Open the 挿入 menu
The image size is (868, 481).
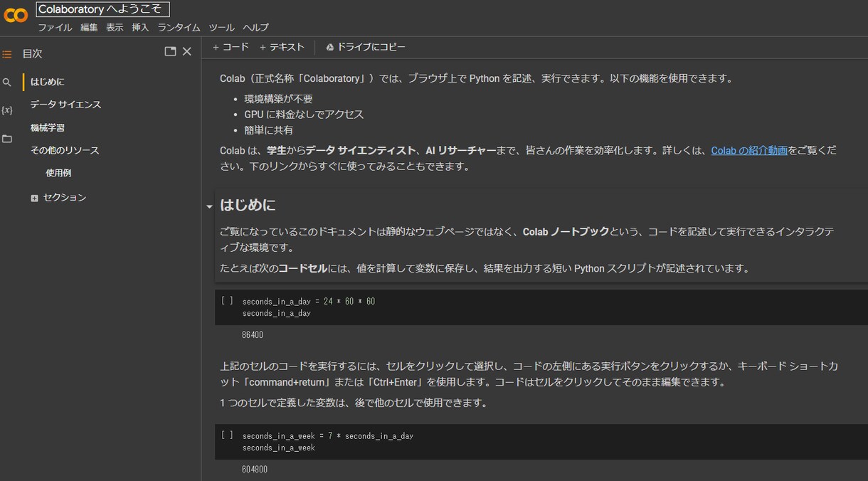point(140,28)
